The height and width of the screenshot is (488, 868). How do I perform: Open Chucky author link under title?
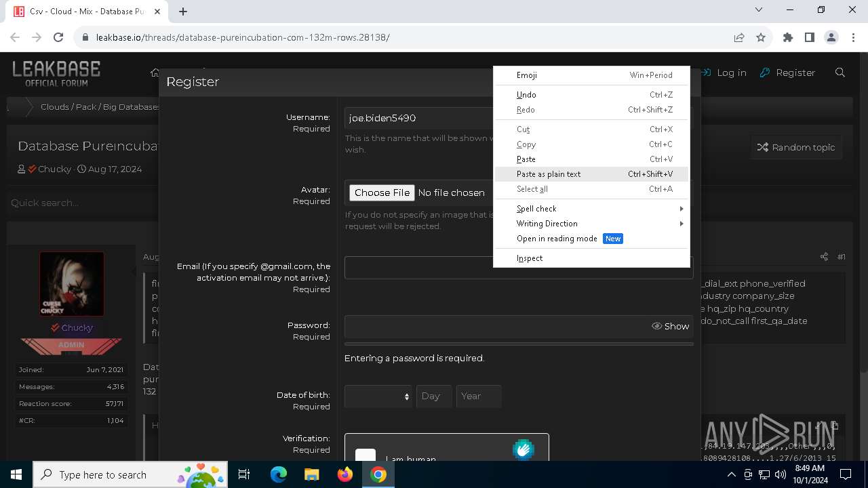(54, 169)
